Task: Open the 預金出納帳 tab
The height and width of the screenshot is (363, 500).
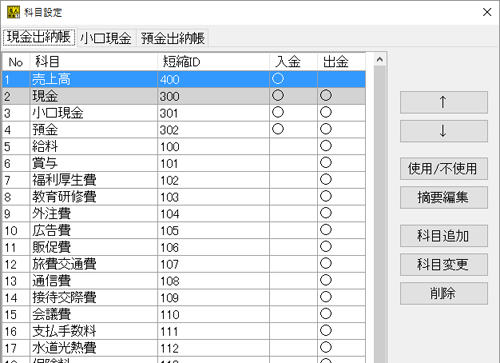Action: 173,38
